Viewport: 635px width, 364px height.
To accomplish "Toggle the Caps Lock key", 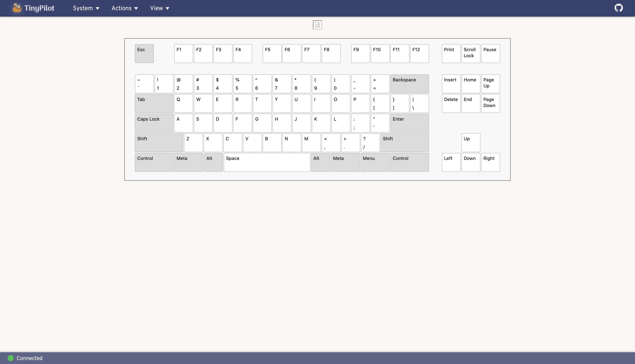I will coord(154,123).
